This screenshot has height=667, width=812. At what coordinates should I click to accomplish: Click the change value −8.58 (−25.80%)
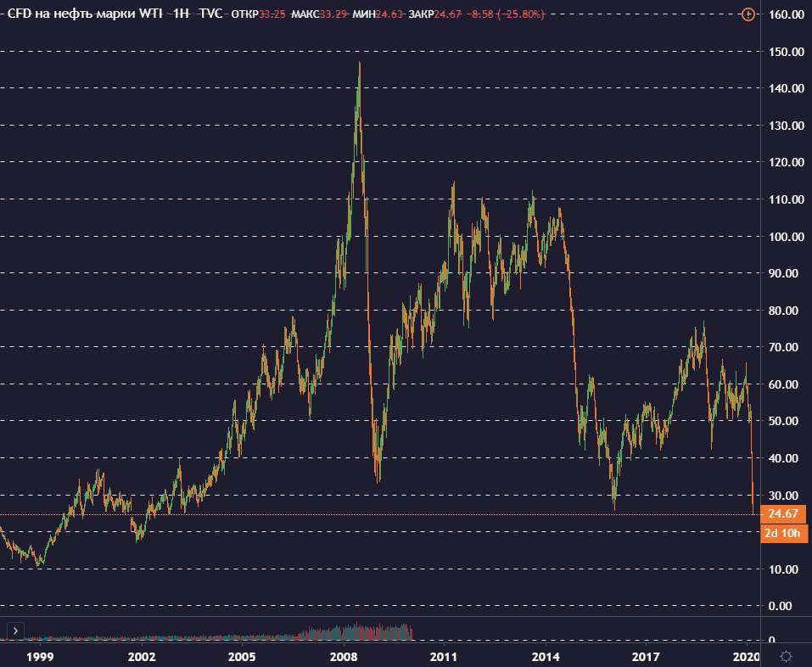(506, 14)
